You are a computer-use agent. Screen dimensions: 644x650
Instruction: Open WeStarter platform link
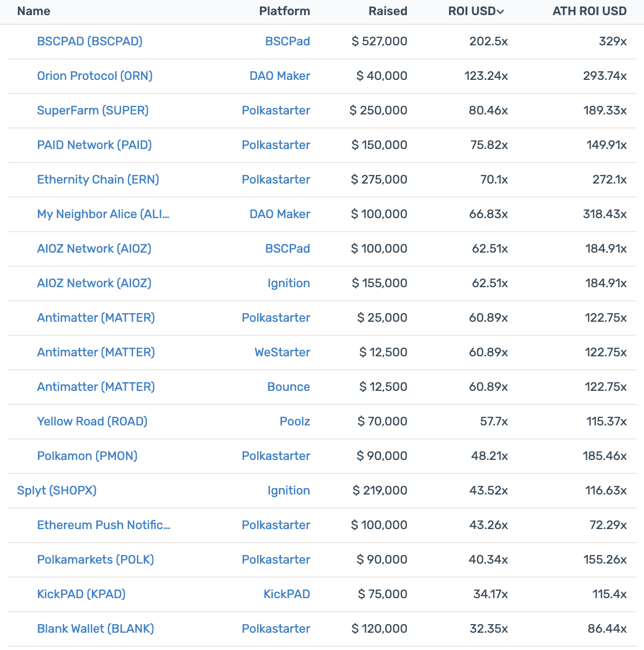click(x=283, y=352)
